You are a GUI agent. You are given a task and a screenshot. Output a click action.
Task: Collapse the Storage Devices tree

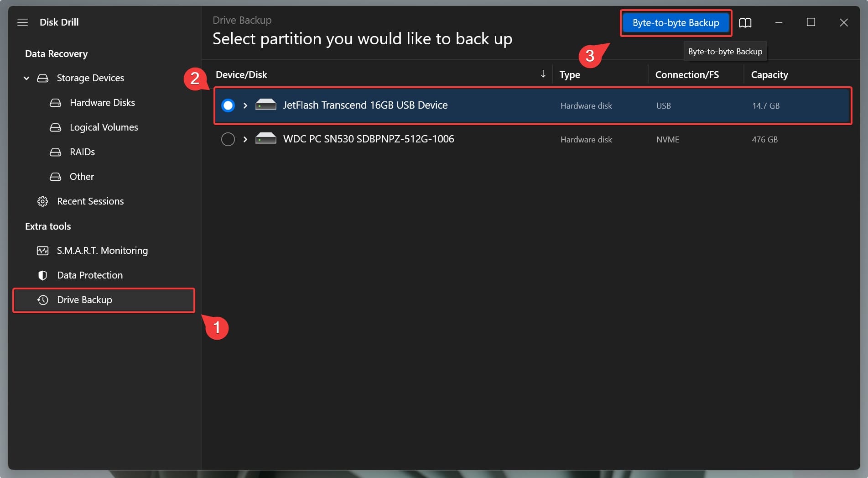click(26, 78)
